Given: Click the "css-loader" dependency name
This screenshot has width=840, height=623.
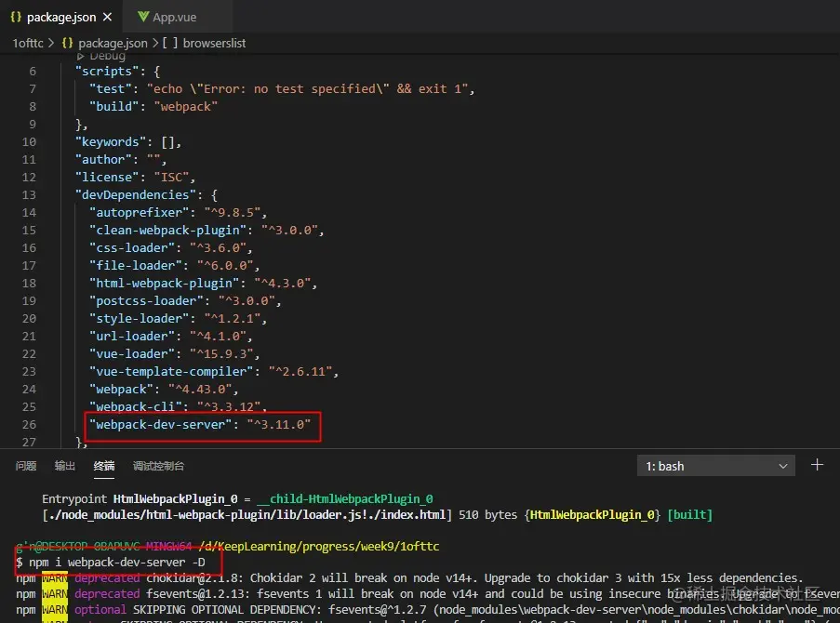Looking at the screenshot, I should point(132,248).
